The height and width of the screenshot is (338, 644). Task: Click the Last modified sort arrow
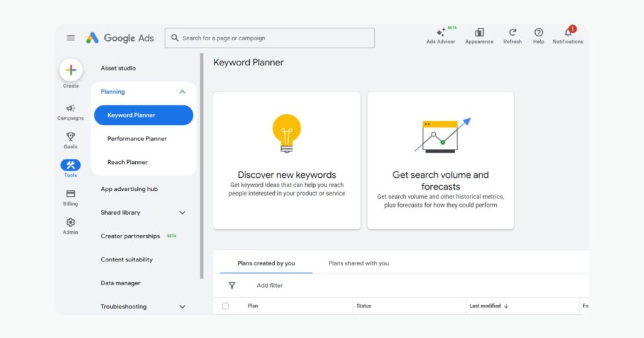[x=506, y=306]
